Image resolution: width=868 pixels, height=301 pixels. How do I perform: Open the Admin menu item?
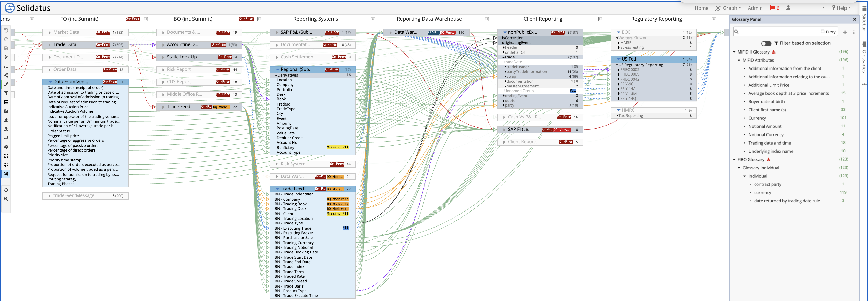(755, 8)
